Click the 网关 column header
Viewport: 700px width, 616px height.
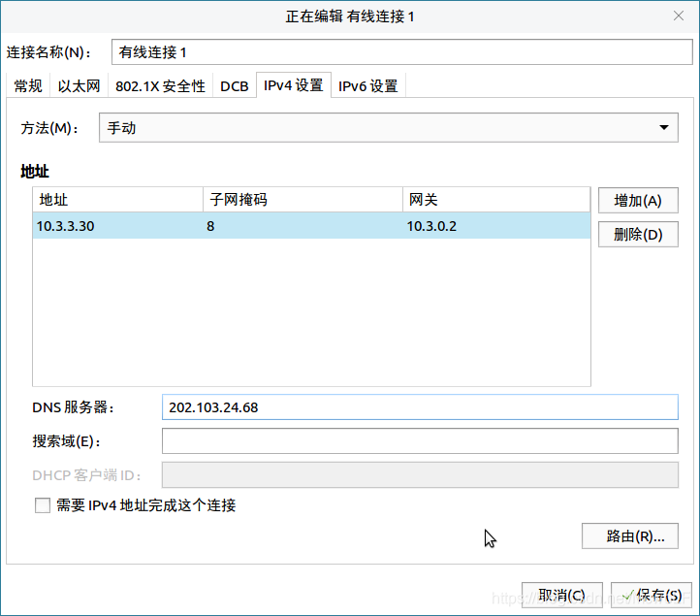496,199
